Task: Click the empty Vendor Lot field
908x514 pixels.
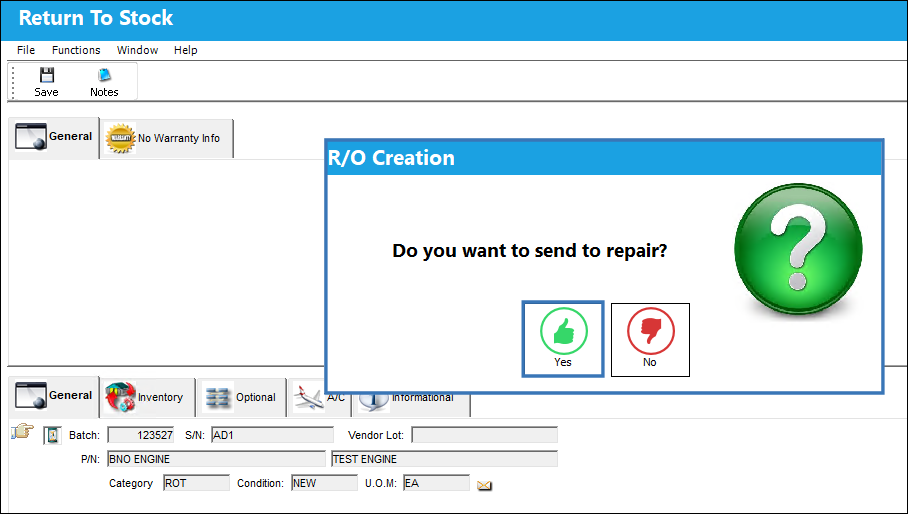Action: [484, 435]
